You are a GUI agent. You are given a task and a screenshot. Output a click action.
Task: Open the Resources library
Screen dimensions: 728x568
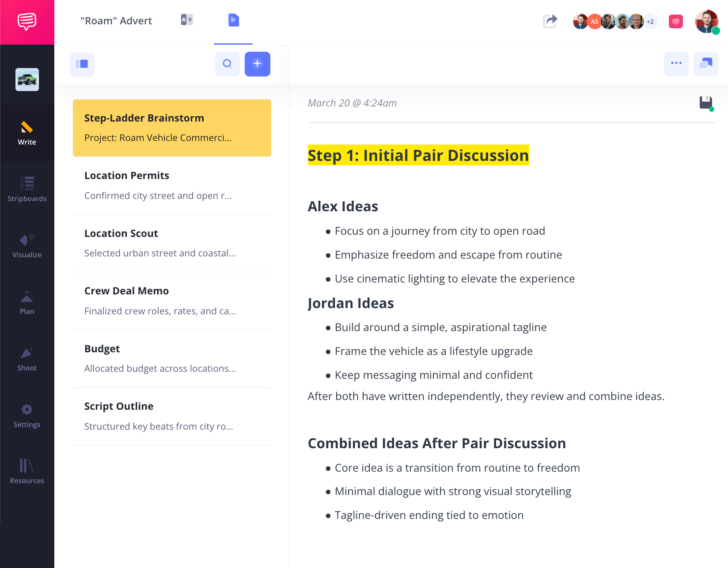[x=27, y=472]
